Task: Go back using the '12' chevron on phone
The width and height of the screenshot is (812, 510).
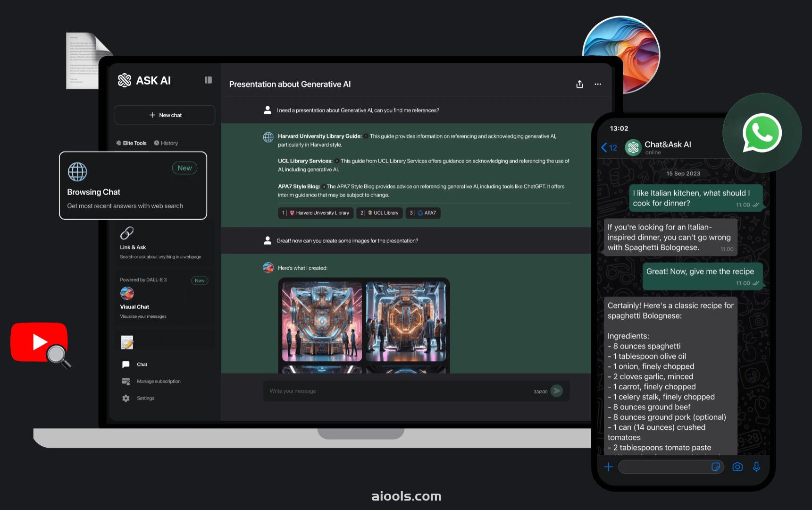Action: point(609,148)
